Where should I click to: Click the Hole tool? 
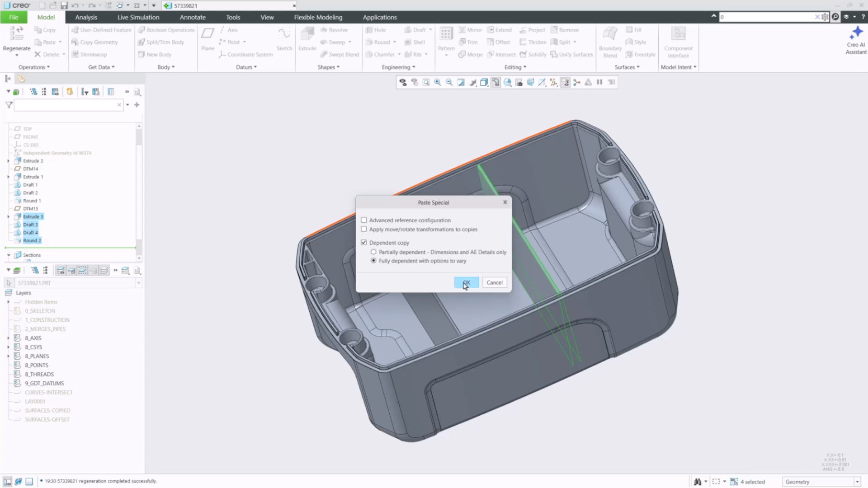(376, 30)
